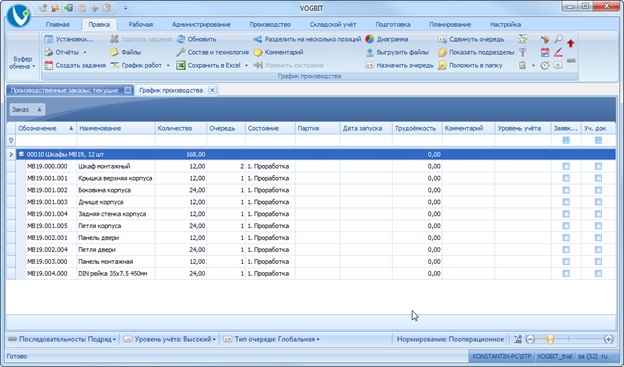Open 'Состав и технология' wrench tool
624x367 pixels.
[212, 52]
